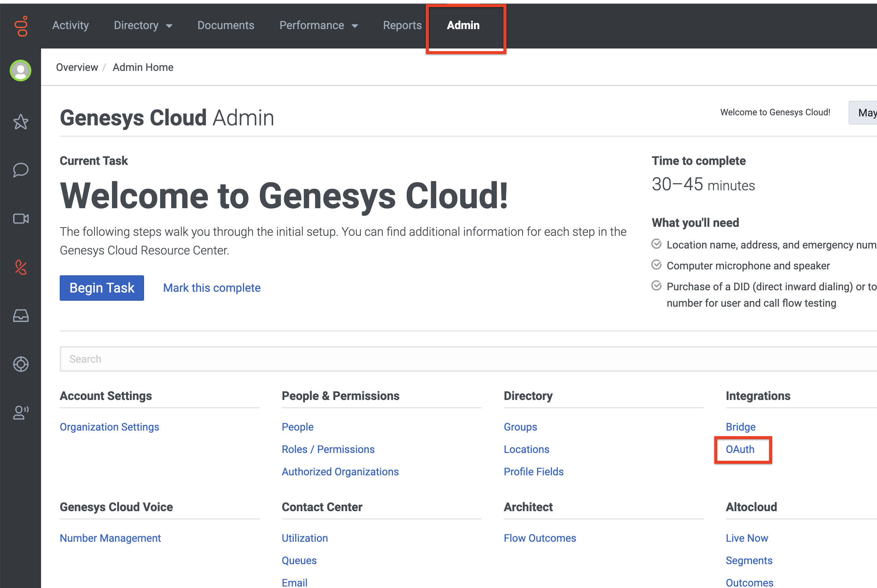The width and height of the screenshot is (877, 588).
Task: Open the Reports menu item
Action: [403, 25]
